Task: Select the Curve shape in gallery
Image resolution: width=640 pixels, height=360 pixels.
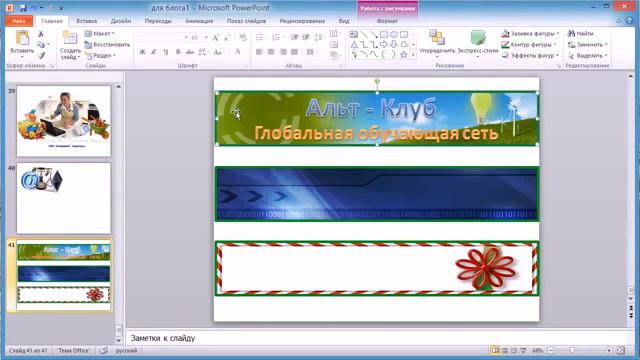Action: click(x=374, y=54)
